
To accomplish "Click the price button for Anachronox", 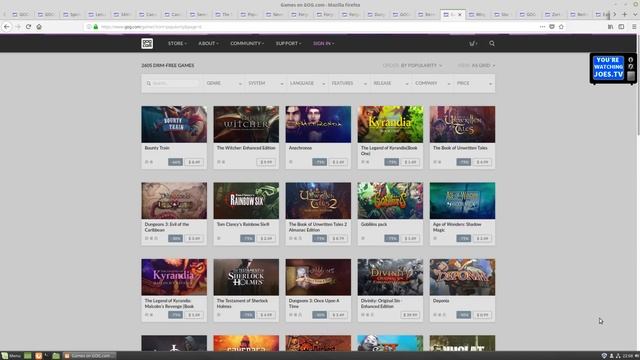I will point(338,162).
